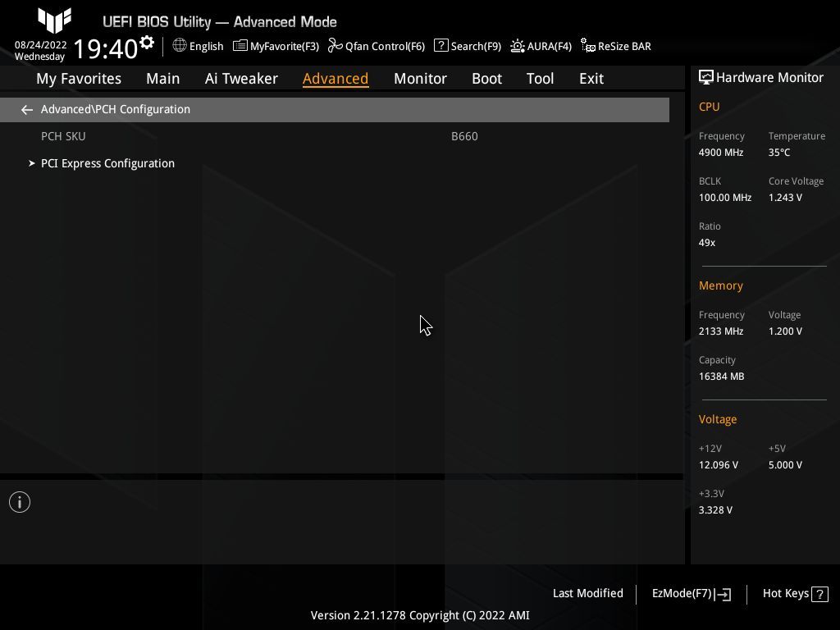Click the 19:40 clock time
The width and height of the screenshot is (840, 630).
click(106, 49)
